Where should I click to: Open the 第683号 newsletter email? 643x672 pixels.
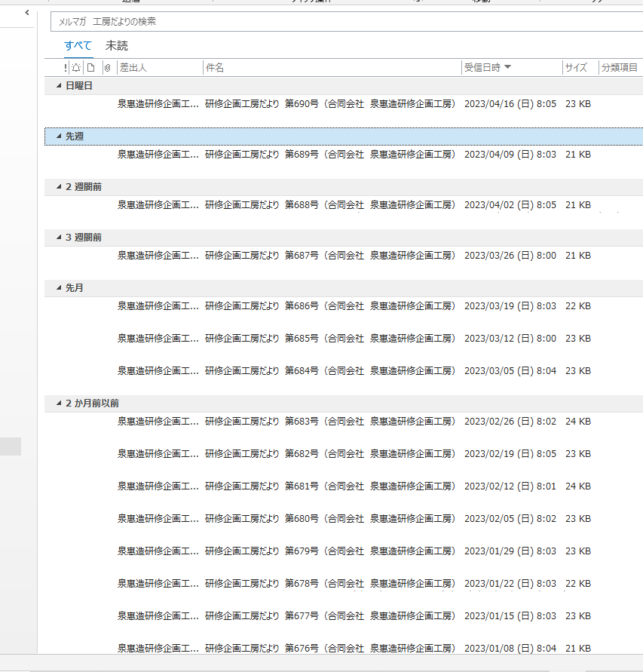click(344, 422)
